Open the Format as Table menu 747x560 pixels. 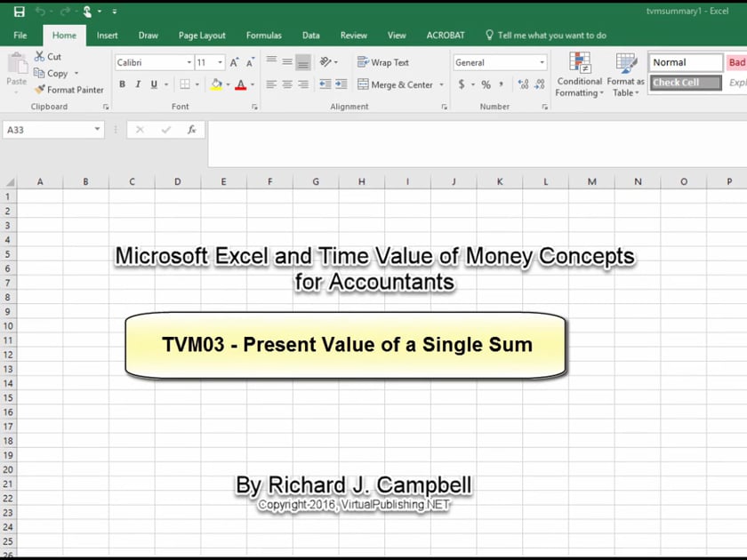click(625, 75)
